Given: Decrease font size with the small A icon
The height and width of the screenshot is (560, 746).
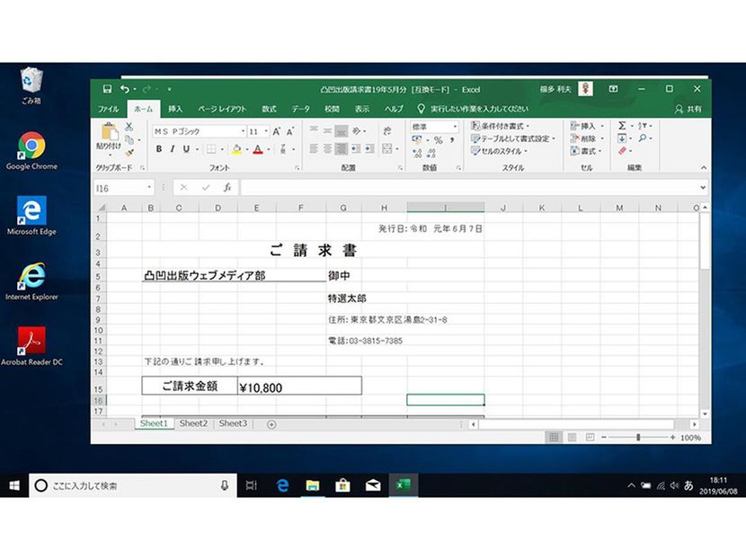Looking at the screenshot, I should (x=290, y=131).
